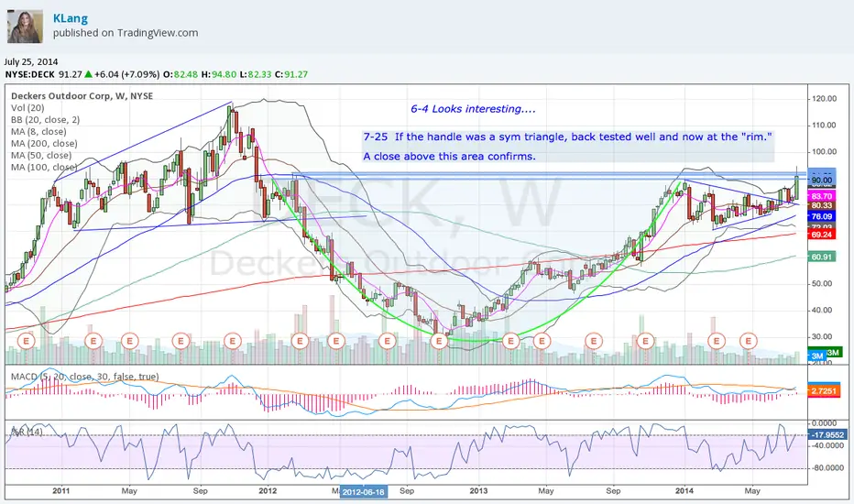Click the 2013 label on time axis
The height and width of the screenshot is (504, 854).
[x=478, y=491]
